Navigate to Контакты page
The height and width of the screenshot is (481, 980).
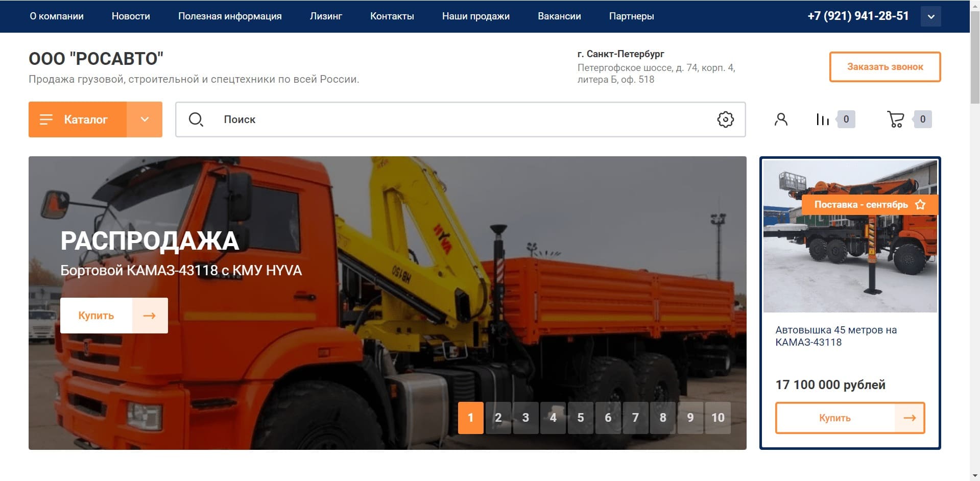tap(392, 16)
